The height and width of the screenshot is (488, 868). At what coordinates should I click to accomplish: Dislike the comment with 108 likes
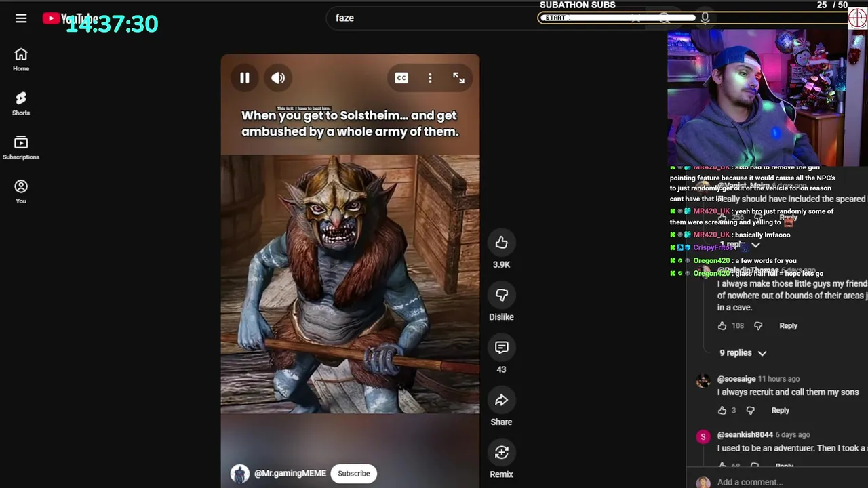[x=758, y=326]
